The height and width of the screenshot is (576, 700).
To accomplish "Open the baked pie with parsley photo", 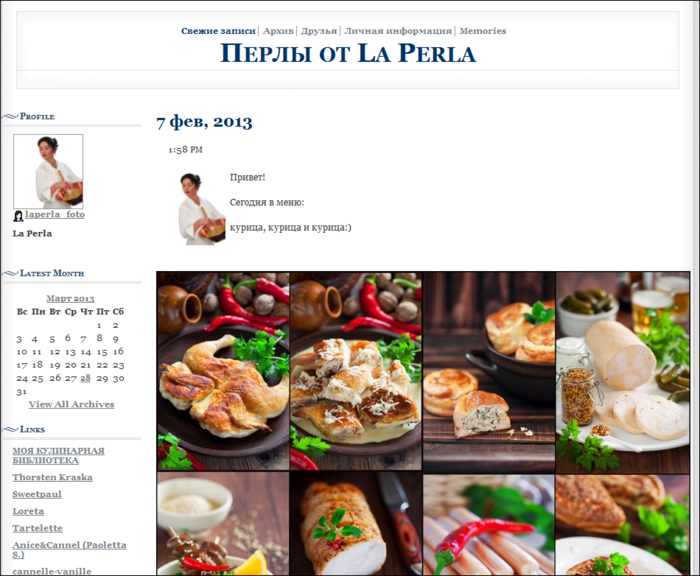I will point(623,525).
